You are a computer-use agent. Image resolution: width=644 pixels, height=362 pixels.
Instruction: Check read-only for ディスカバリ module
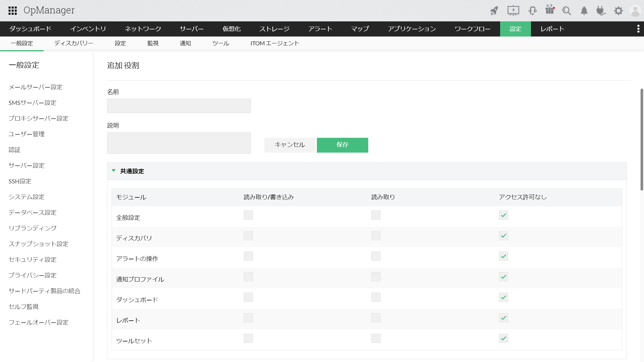point(376,236)
